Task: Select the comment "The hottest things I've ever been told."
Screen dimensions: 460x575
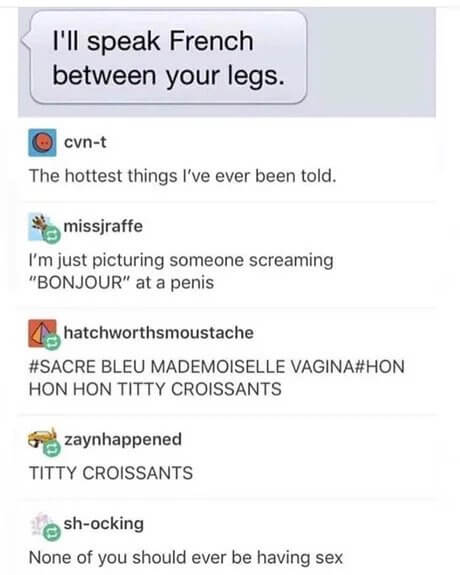Action: click(182, 176)
